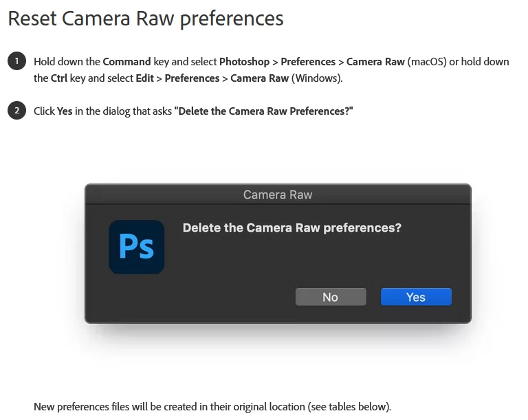The height and width of the screenshot is (420, 528).
Task: Click the step 2 number badge
Action: pyautogui.click(x=16, y=111)
